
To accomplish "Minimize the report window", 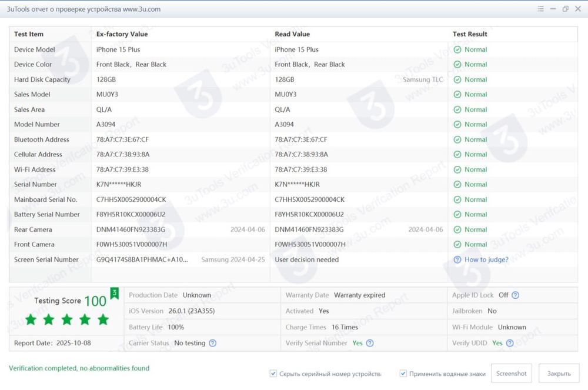I will [553, 9].
